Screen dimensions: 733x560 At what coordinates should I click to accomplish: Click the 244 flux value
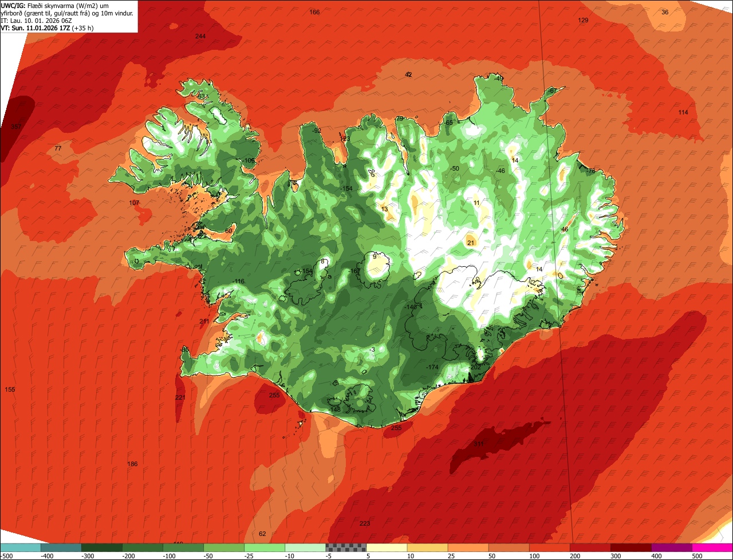(x=200, y=36)
